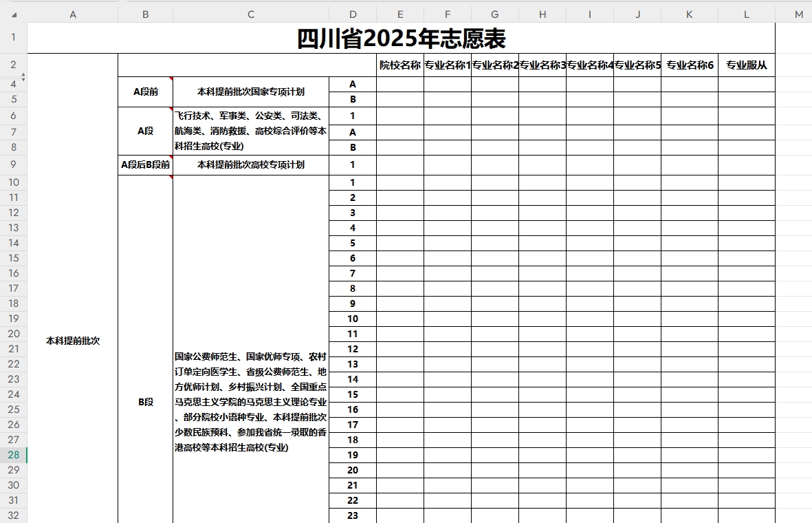The width and height of the screenshot is (812, 523).
Task: Click the 本科提前批次高校专项计划 cell
Action: coord(251,165)
